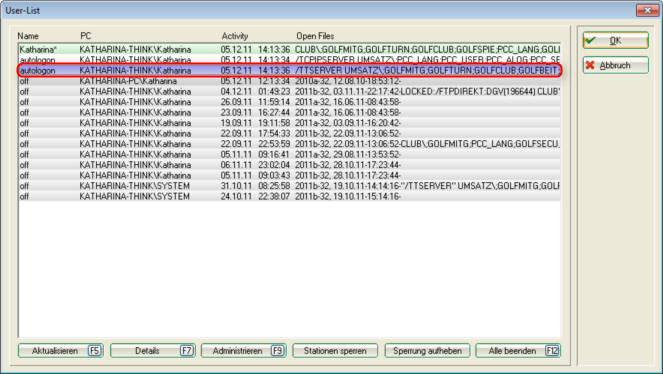
Task: Click the Open Files column header
Action: 315,36
